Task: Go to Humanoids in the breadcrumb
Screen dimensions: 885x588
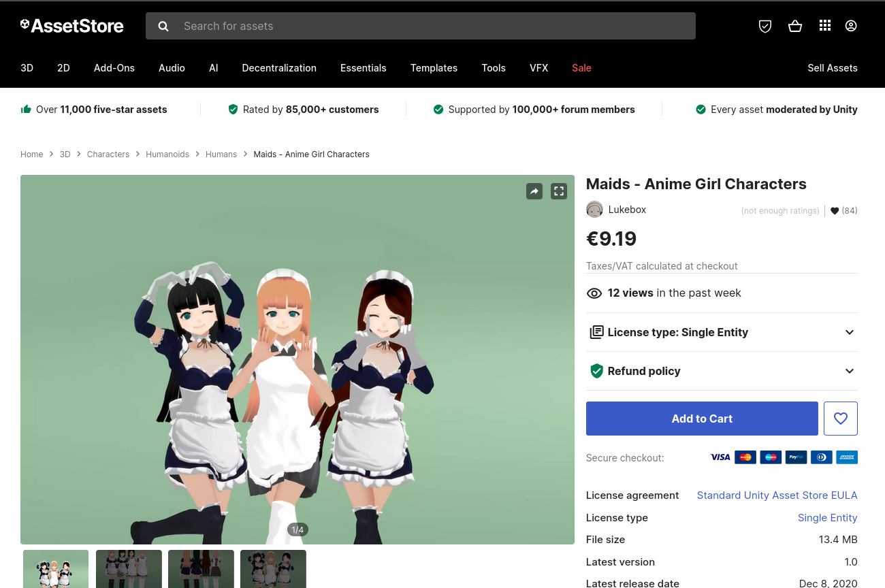Action: click(167, 154)
